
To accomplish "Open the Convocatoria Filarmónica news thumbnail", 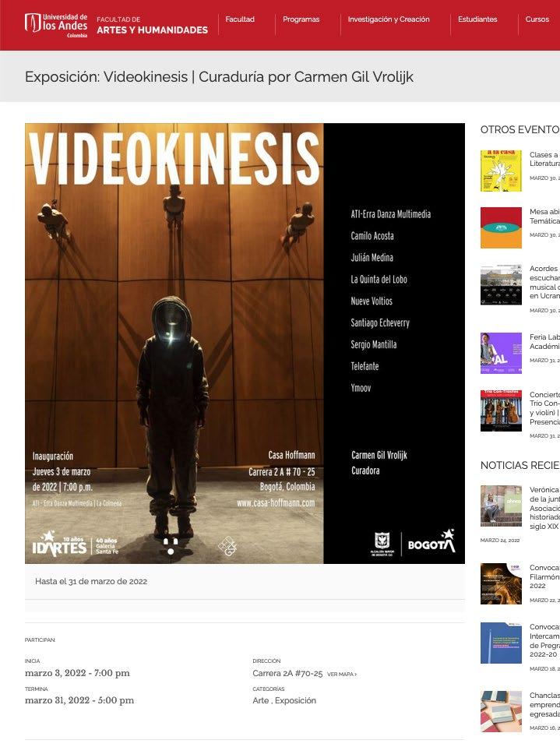I will point(501,583).
